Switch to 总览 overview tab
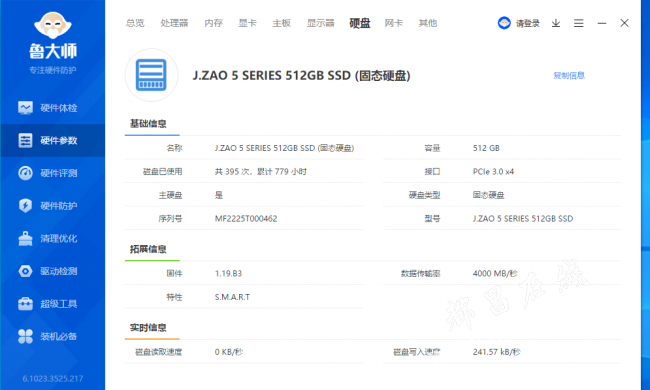The image size is (650, 390). click(135, 23)
